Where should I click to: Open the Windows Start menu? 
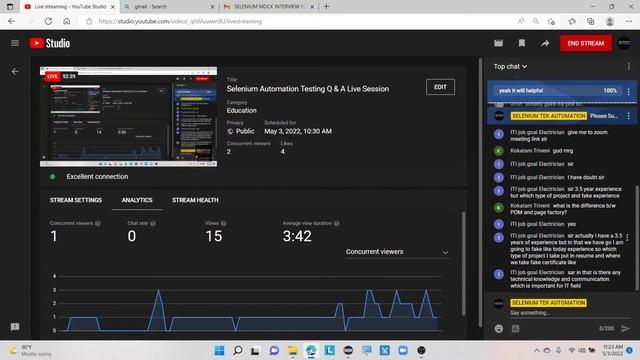[x=219, y=350]
